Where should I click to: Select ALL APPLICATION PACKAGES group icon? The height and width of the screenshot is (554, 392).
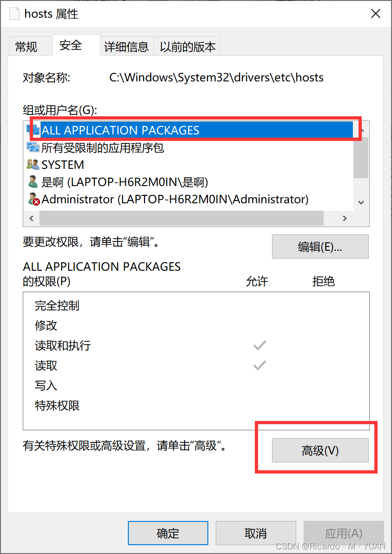pyautogui.click(x=33, y=130)
